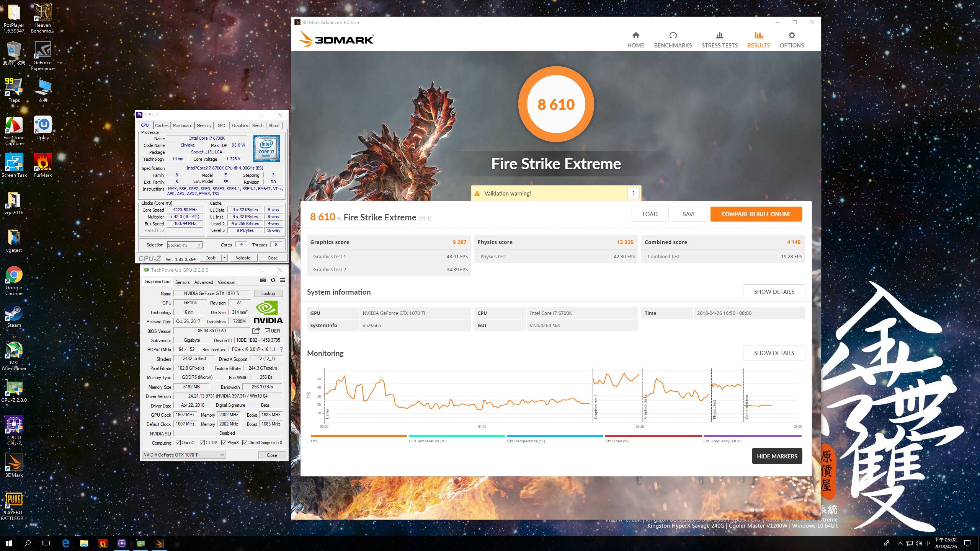Click GPU-Z BIOS share/export icon
The width and height of the screenshot is (980, 551).
[256, 331]
